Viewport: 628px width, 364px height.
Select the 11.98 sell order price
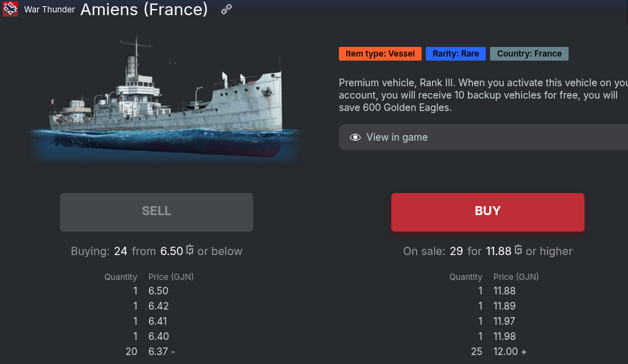coord(504,336)
